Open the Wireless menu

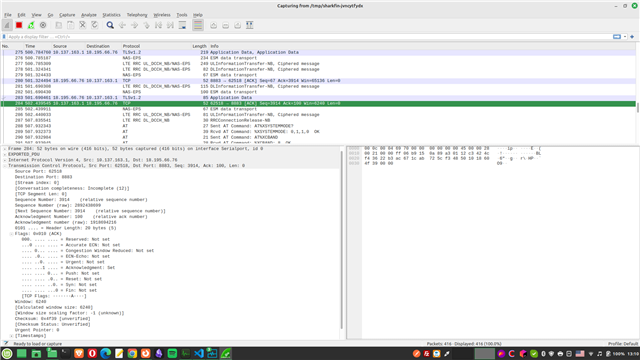coord(162,15)
